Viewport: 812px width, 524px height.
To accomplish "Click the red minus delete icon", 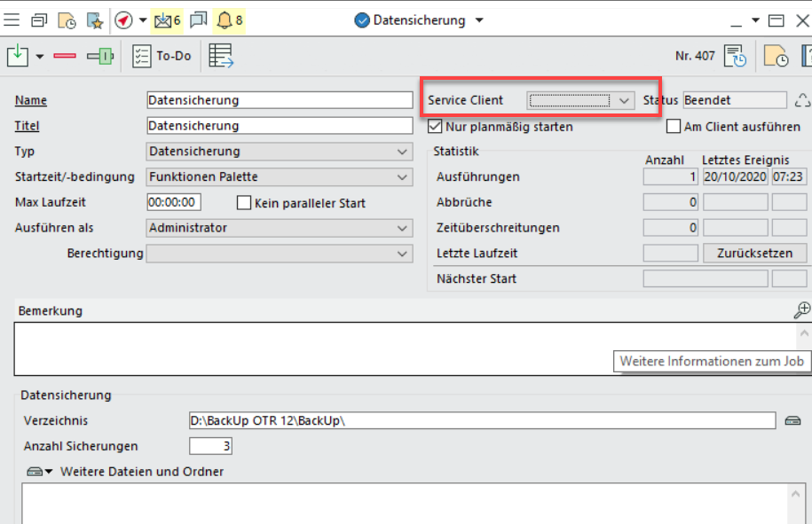I will click(x=65, y=56).
